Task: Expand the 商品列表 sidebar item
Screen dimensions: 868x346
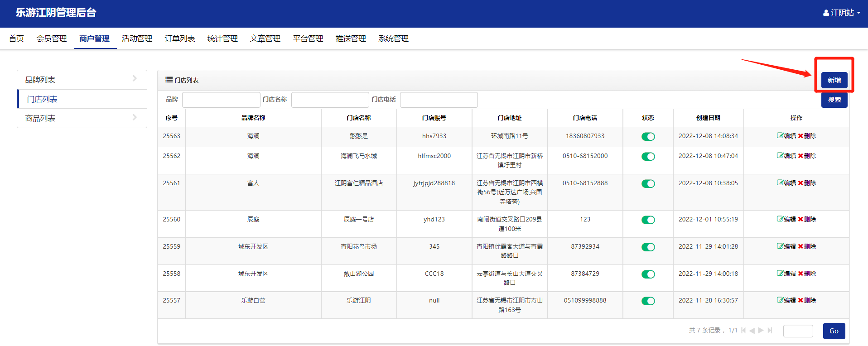Action: pyautogui.click(x=82, y=118)
